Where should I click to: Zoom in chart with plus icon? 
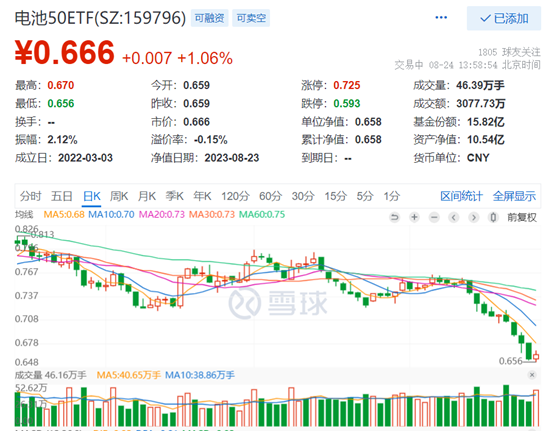[x=414, y=217]
